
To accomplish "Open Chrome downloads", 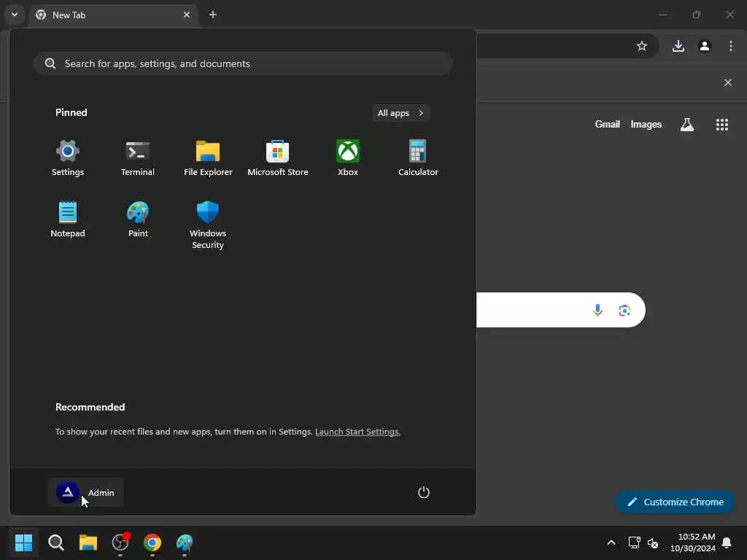I will (x=678, y=46).
